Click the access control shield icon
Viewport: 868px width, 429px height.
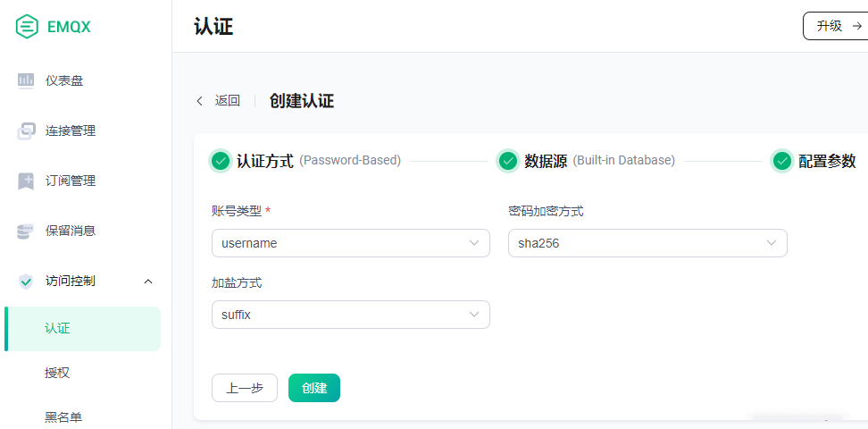coord(26,281)
